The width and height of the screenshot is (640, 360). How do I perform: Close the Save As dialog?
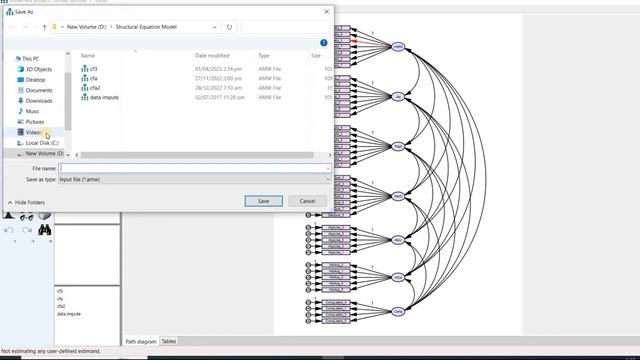pyautogui.click(x=327, y=11)
